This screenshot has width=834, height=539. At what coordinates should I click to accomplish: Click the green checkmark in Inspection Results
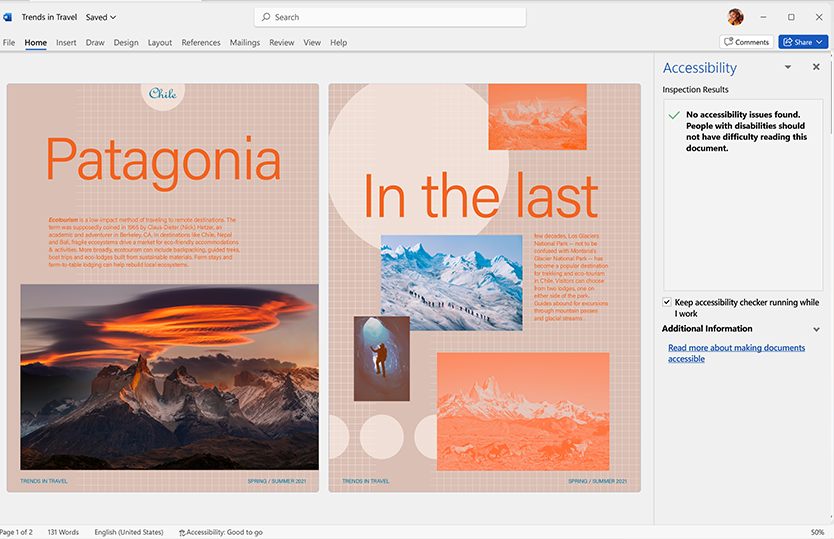click(674, 116)
